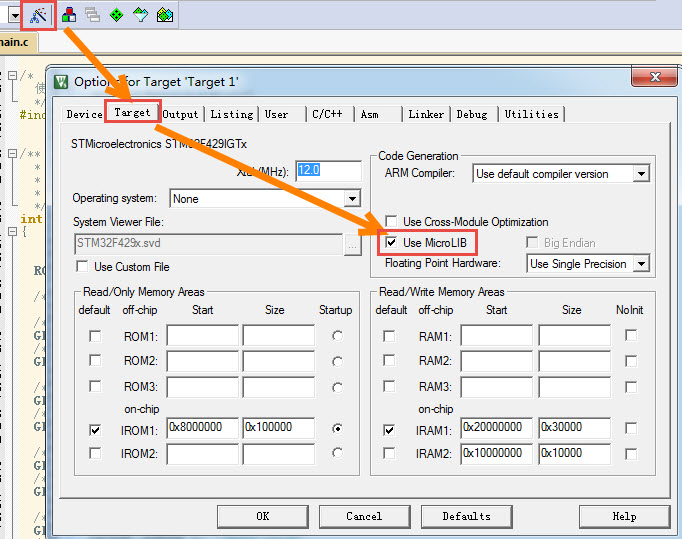682x539 pixels.
Task: Toggle the IROM2 default checkbox
Action: (95, 453)
